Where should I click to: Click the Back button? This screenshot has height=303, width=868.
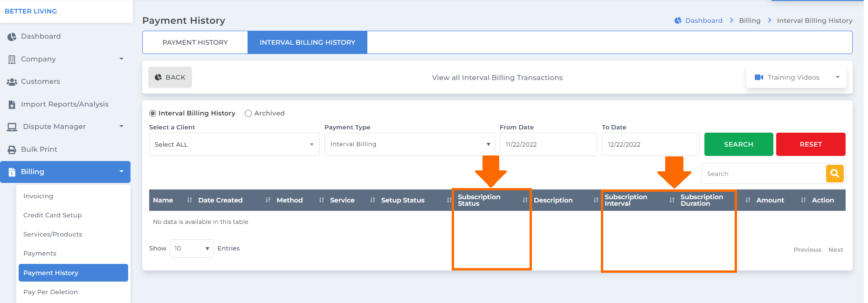[x=170, y=77]
